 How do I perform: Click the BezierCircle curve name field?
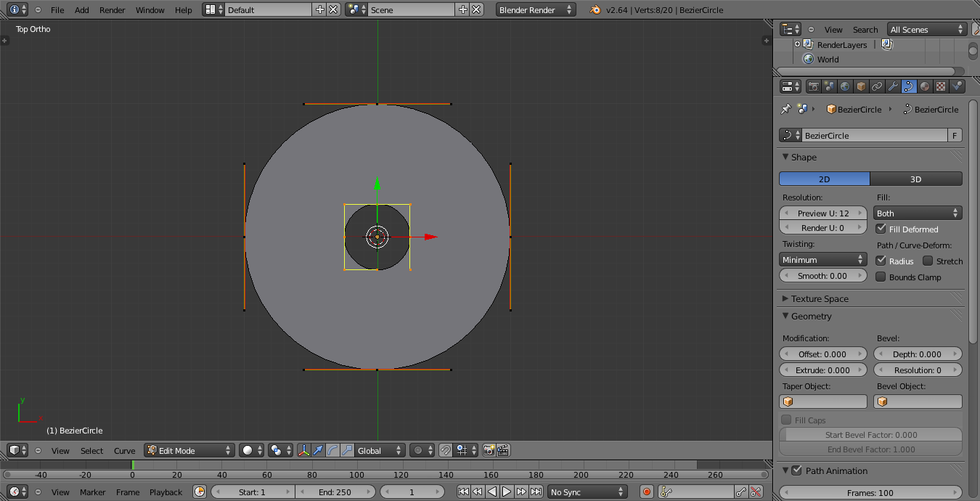point(875,135)
